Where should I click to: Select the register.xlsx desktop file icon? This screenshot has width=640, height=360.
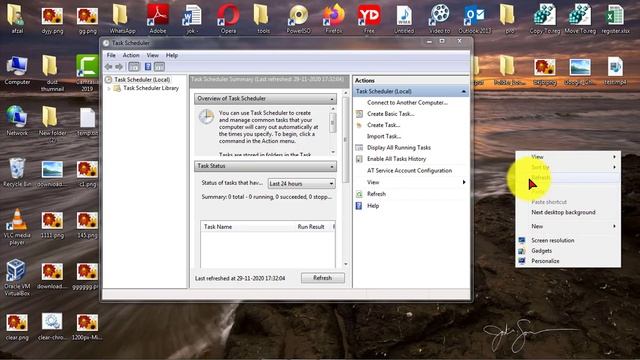(x=615, y=16)
